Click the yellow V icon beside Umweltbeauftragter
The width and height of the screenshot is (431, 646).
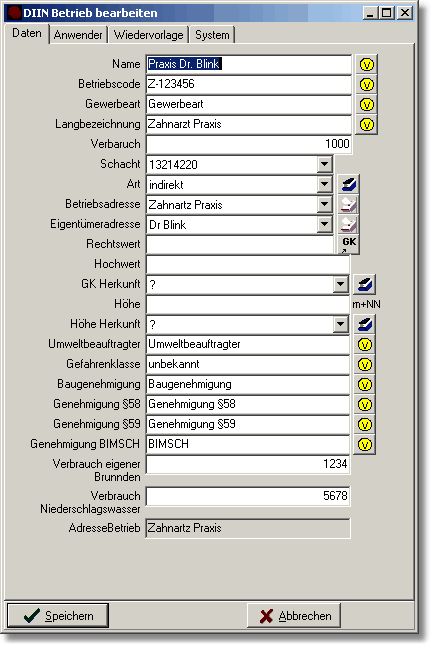coord(365,344)
